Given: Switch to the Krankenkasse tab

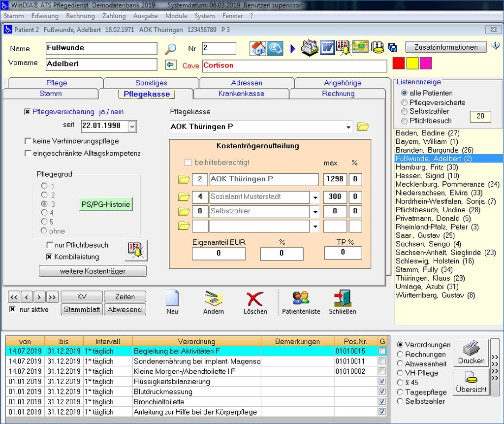Looking at the screenshot, I should 241,94.
